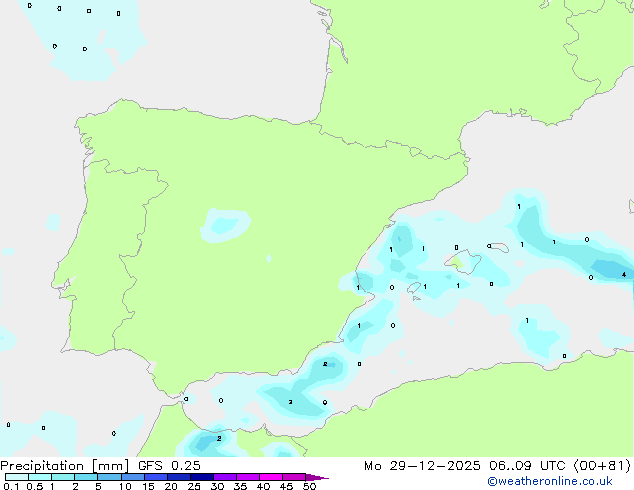634x490 pixels.
Task: Click the '06..09 UTC' time text
Action: point(526,466)
